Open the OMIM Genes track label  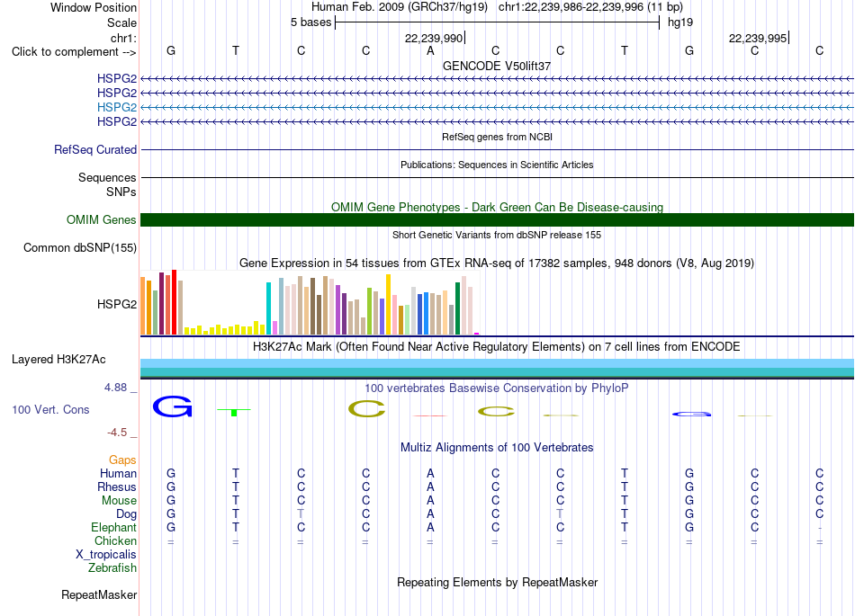101,219
